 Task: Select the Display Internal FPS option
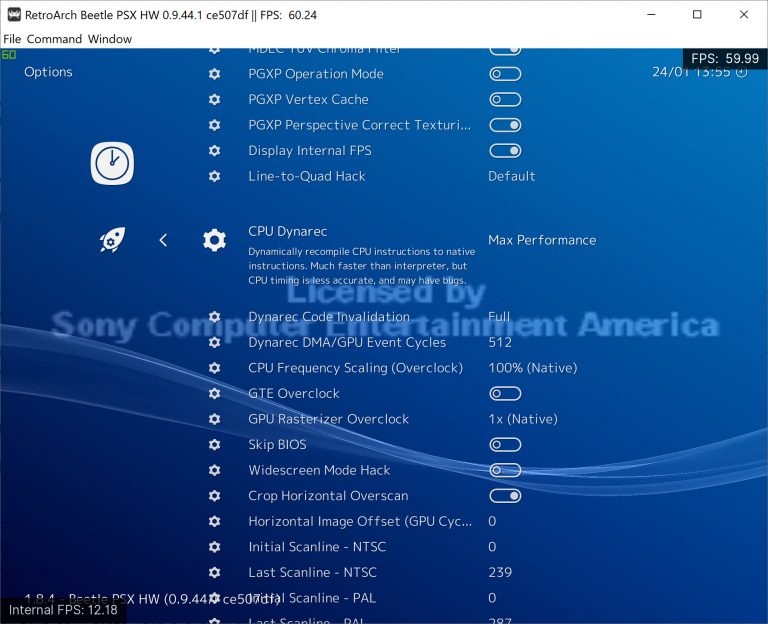point(310,150)
